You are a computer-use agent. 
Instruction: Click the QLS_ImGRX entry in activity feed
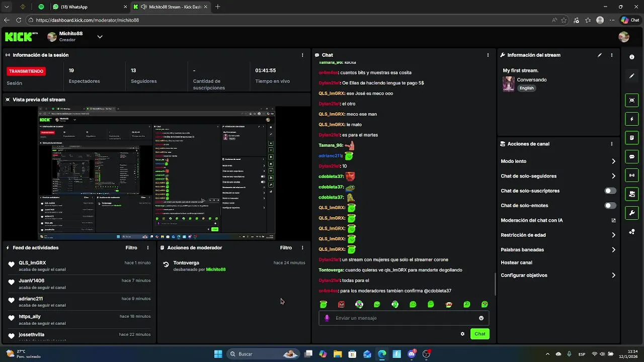click(x=79, y=265)
